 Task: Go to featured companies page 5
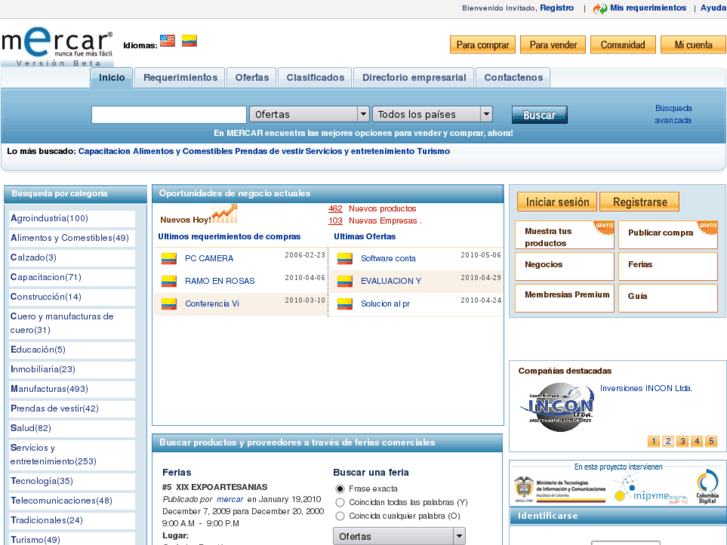[x=711, y=441]
